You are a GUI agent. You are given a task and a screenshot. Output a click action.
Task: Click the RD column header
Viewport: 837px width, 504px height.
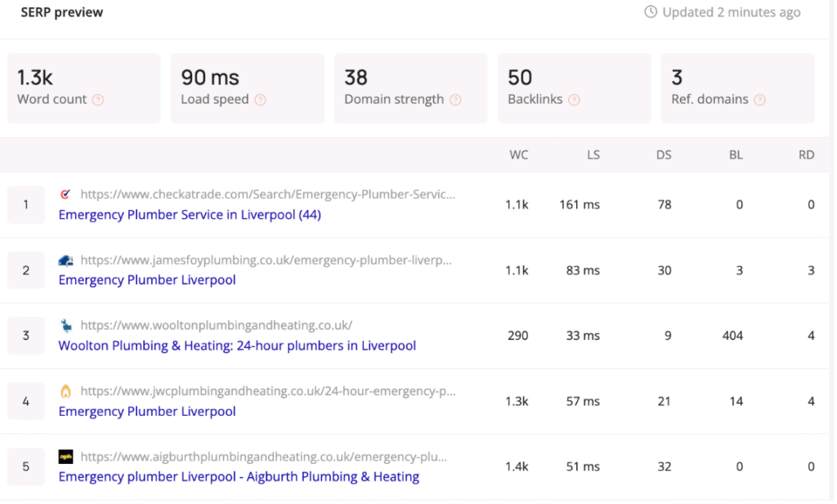pyautogui.click(x=806, y=154)
